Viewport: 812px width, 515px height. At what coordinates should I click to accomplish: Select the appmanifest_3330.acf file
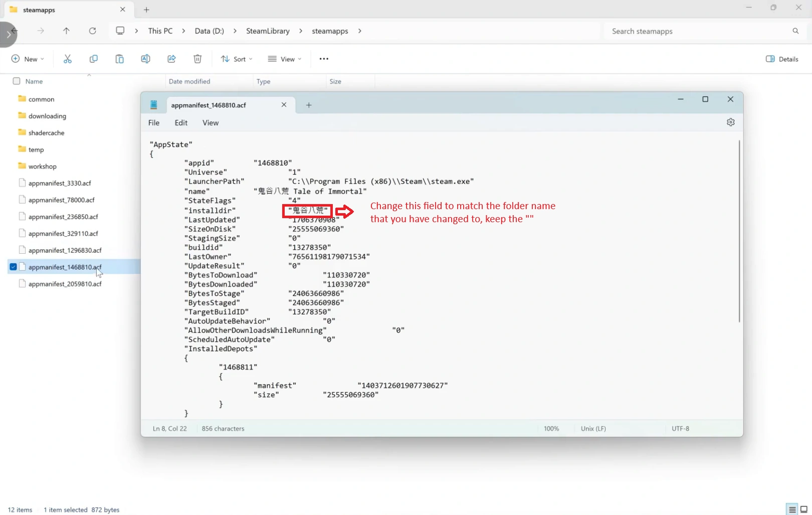pyautogui.click(x=60, y=183)
